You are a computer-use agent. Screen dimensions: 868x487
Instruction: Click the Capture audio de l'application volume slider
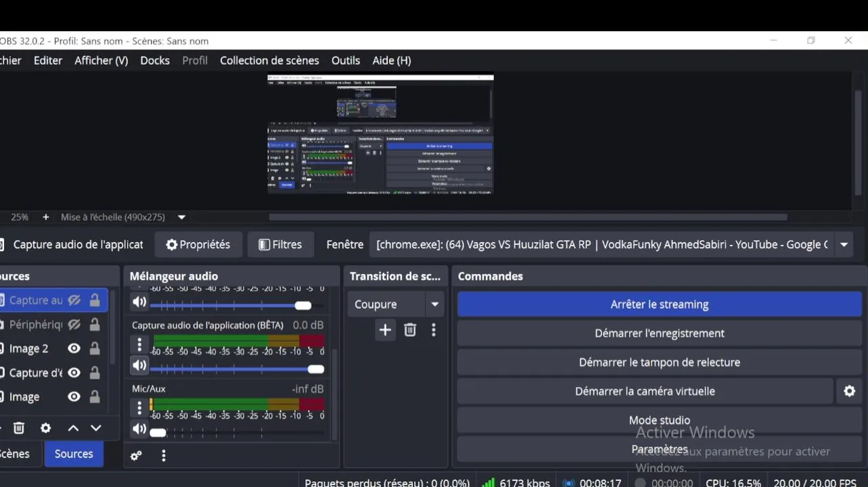[237, 369]
